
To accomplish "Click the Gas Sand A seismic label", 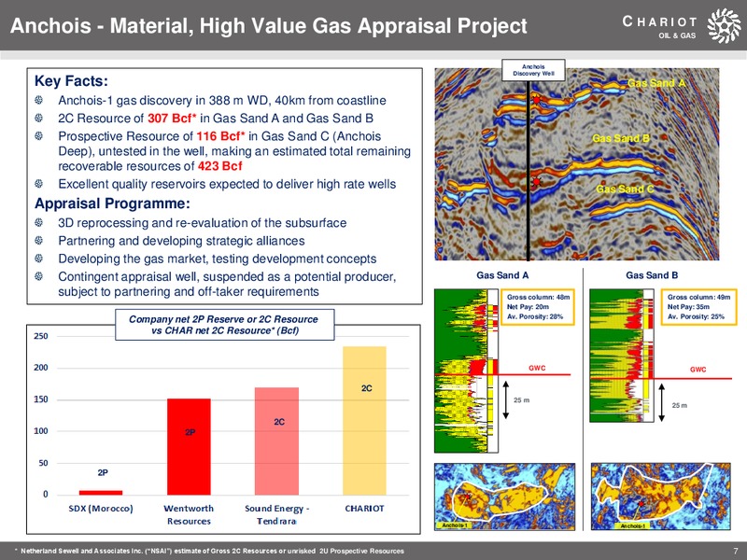I will [x=656, y=83].
